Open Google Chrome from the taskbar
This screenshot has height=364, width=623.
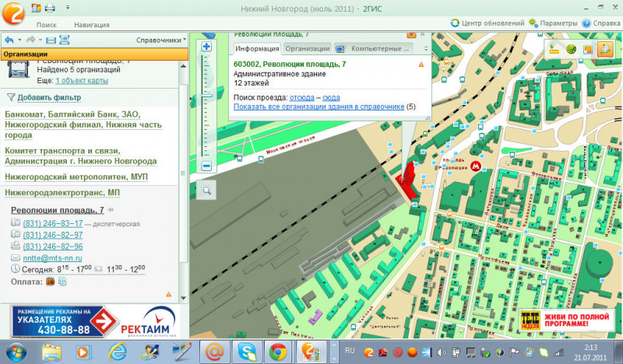(276, 352)
